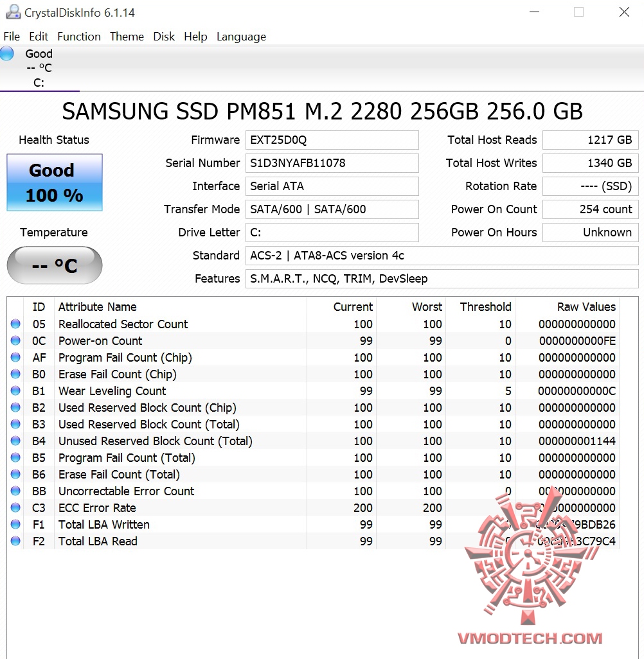Click status orb for Program Fail Count (Chip)
644x659 pixels.
pyautogui.click(x=15, y=357)
